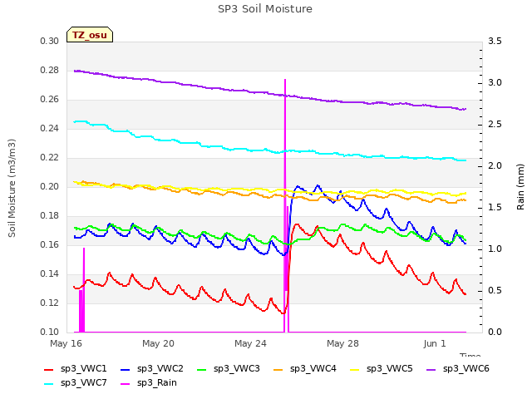
Task: Click the sp3_VWC6 purple legend swatch
Action: tap(431, 369)
